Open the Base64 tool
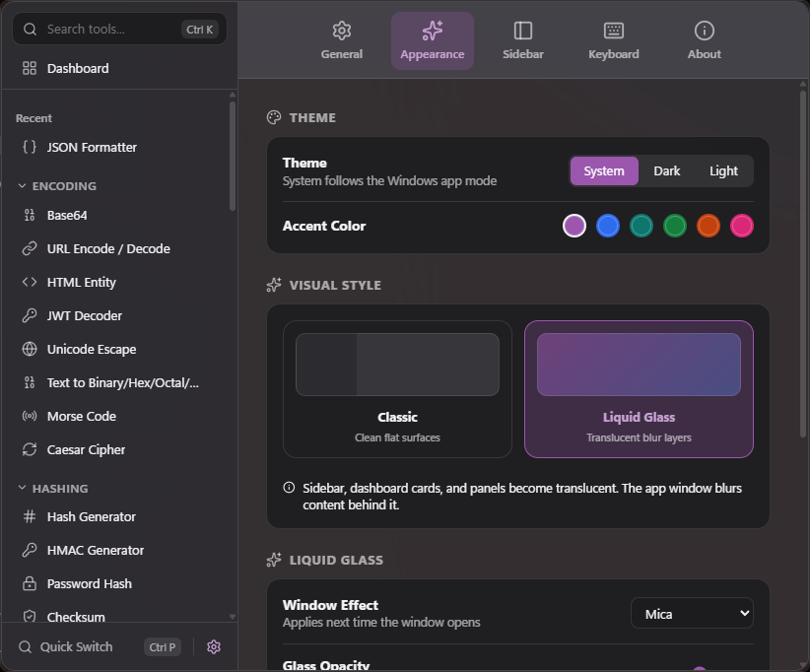This screenshot has width=810, height=672. pos(120,216)
